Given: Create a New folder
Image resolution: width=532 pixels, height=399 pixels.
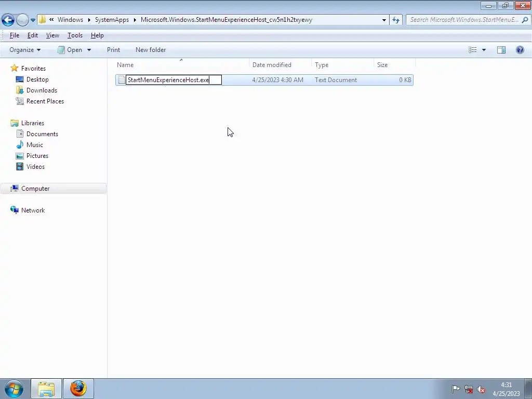Looking at the screenshot, I should [151, 50].
